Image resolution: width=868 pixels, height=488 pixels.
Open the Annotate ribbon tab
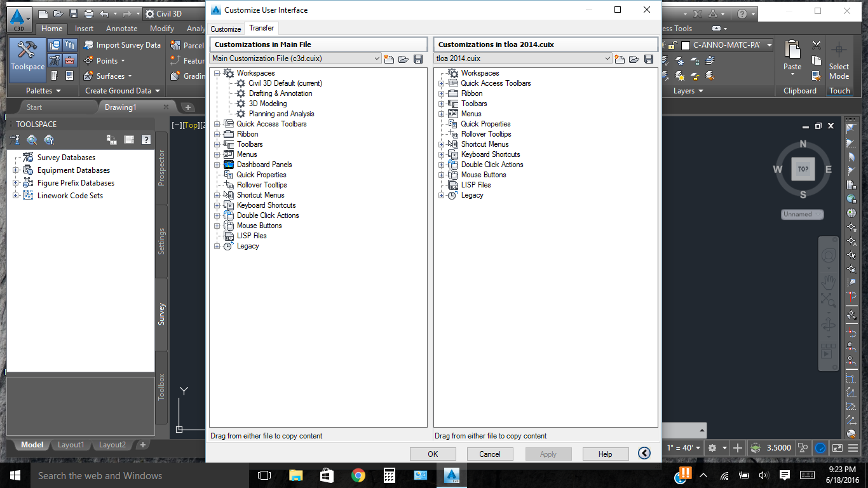(121, 28)
